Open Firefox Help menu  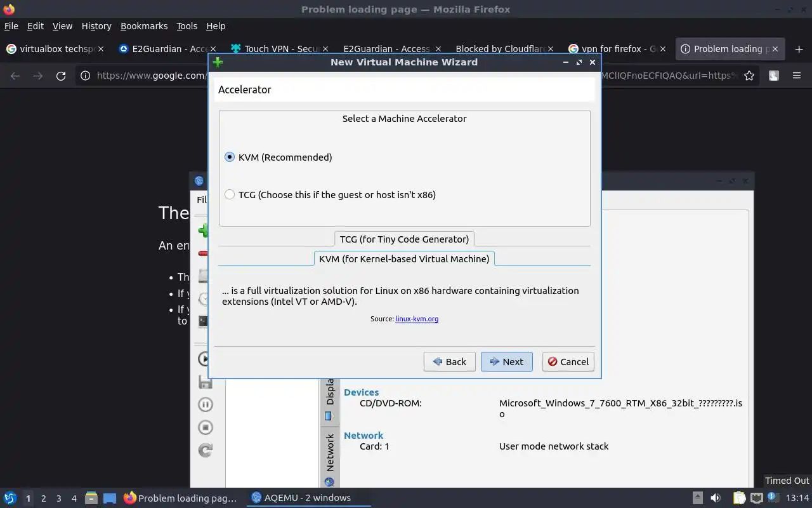click(x=216, y=26)
